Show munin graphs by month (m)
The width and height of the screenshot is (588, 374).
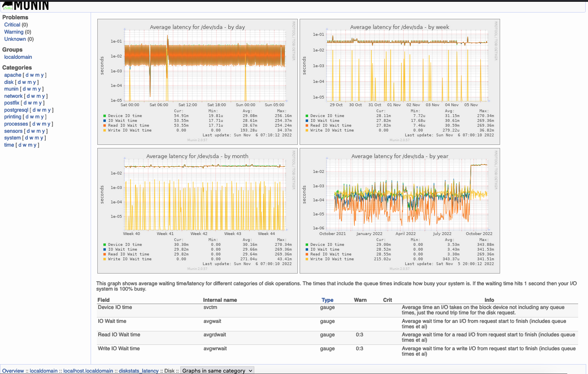[35, 89]
